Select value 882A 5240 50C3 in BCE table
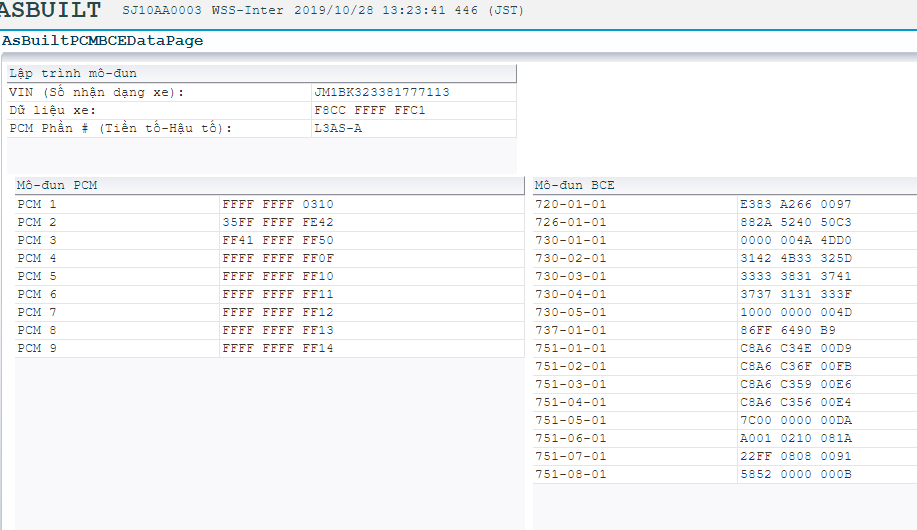Viewport: 917px width, 530px height. click(x=795, y=222)
